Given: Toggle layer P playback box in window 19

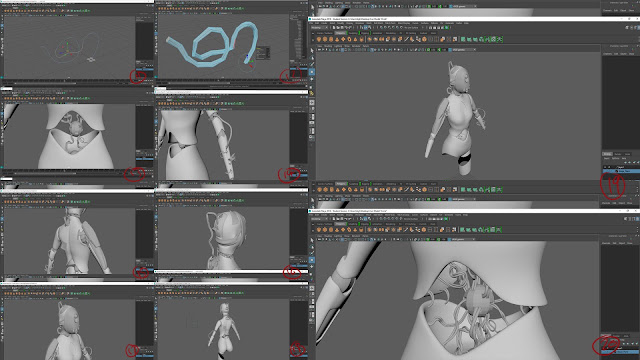Looking at the screenshot, I should [x=609, y=167].
